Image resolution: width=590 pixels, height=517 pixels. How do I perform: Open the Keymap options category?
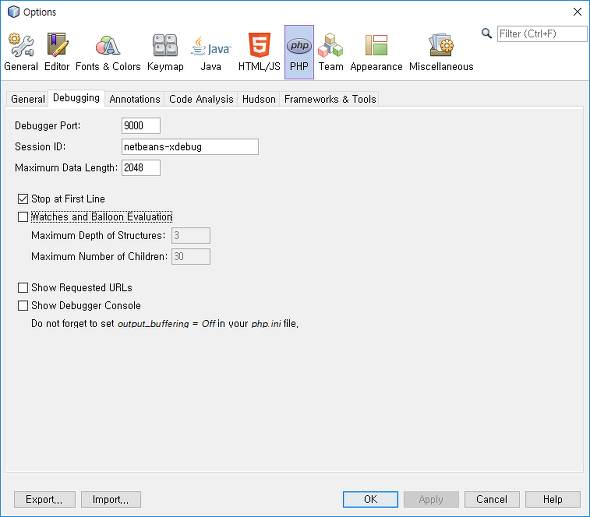165,52
